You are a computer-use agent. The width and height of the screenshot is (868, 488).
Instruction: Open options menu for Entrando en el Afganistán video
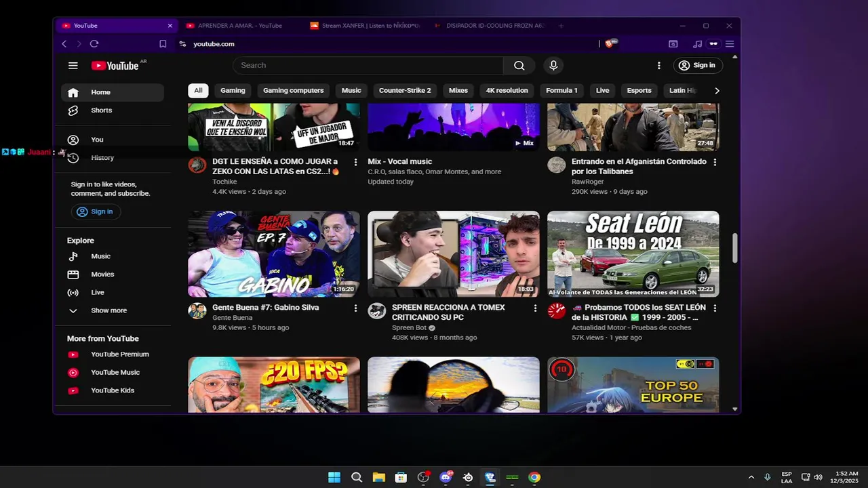715,162
